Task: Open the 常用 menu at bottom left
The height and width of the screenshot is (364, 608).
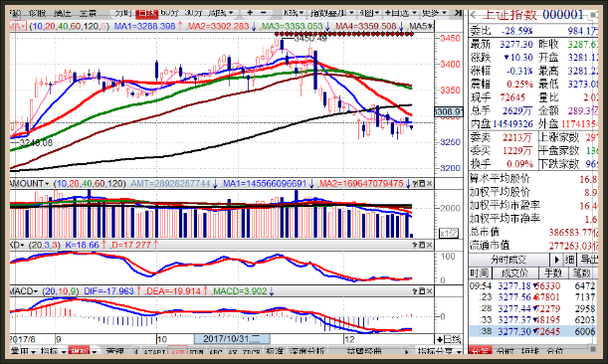Action: pos(23,351)
